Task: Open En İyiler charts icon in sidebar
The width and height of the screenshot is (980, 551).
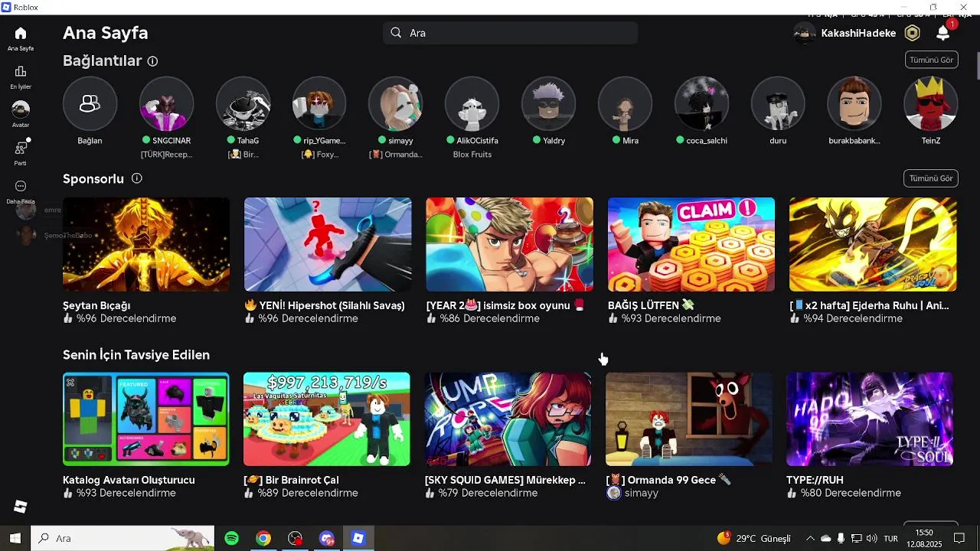Action: 21,72
